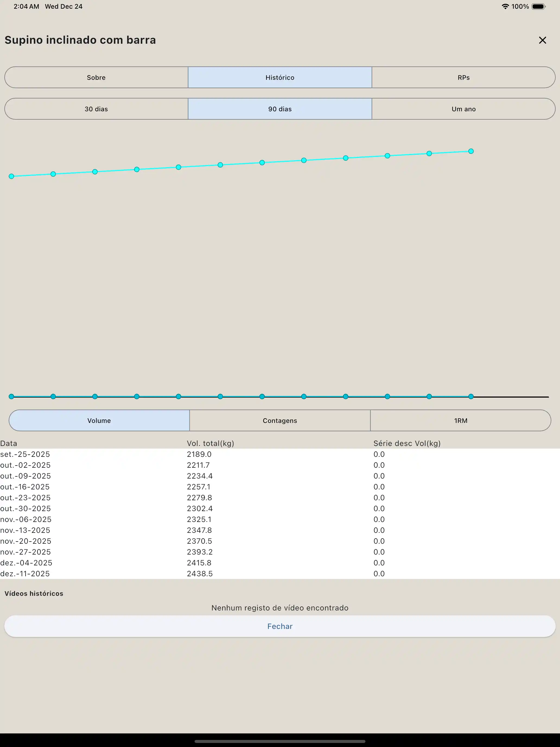The width and height of the screenshot is (560, 747).
Task: Tap the battery icon in status bar
Action: [x=538, y=7]
